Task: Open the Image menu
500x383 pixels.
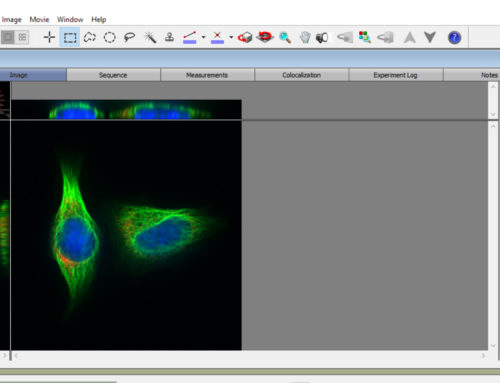Action: point(12,20)
